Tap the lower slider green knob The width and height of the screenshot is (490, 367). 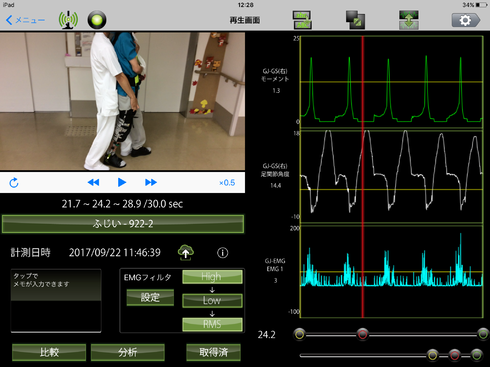[476, 355]
